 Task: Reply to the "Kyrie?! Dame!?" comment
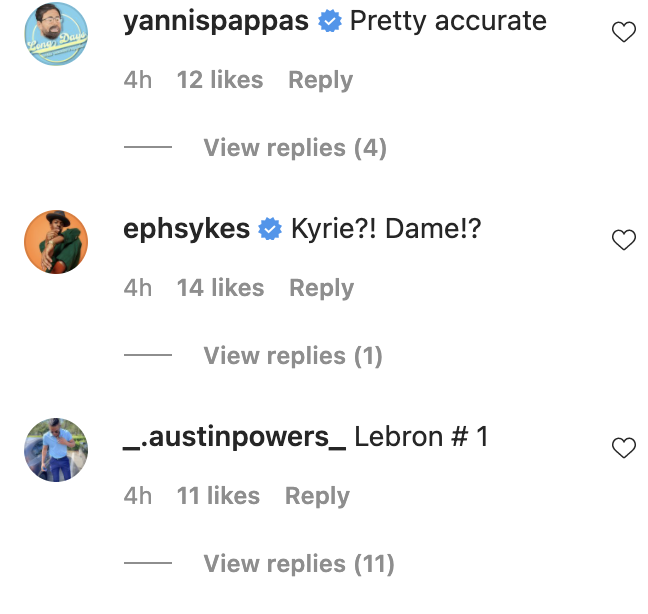321,288
